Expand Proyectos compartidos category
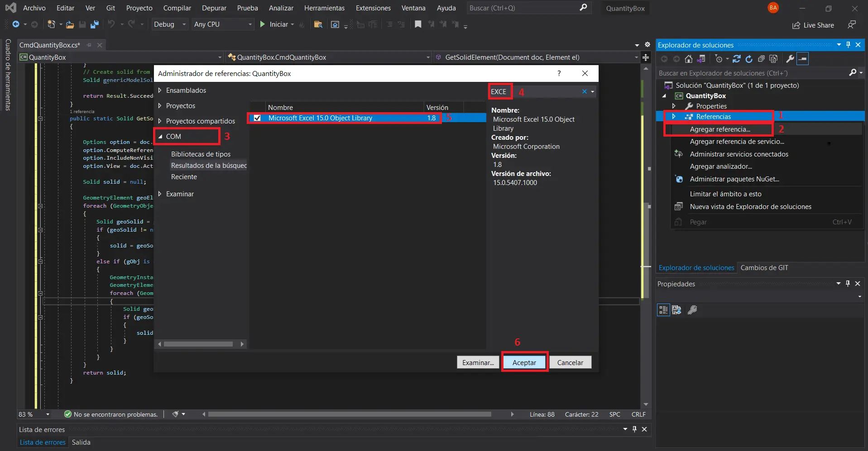Screen dimensions: 868x451 coord(160,121)
